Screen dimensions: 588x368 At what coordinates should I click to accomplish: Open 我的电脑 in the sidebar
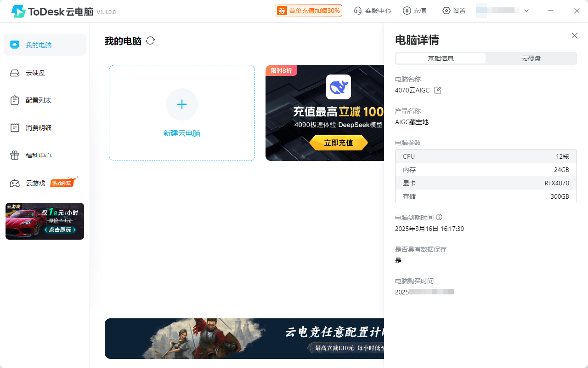pyautogui.click(x=45, y=45)
